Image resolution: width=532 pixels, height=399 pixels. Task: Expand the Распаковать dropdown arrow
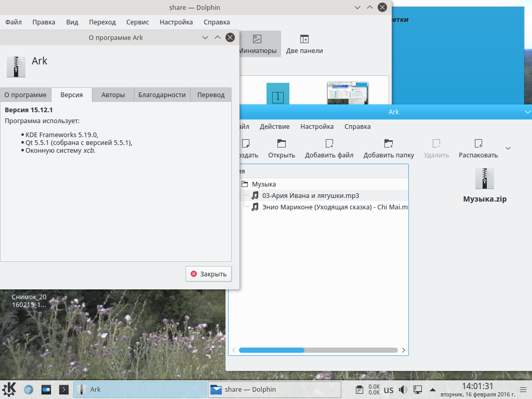[x=508, y=148]
